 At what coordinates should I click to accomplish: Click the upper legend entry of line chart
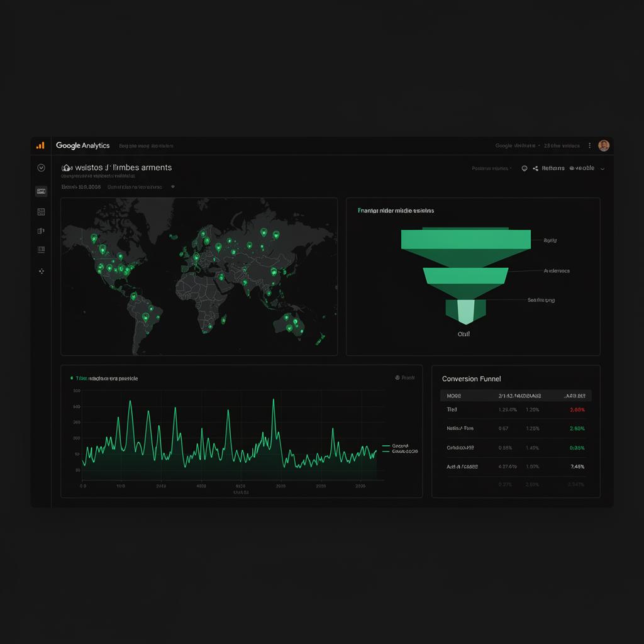396,446
